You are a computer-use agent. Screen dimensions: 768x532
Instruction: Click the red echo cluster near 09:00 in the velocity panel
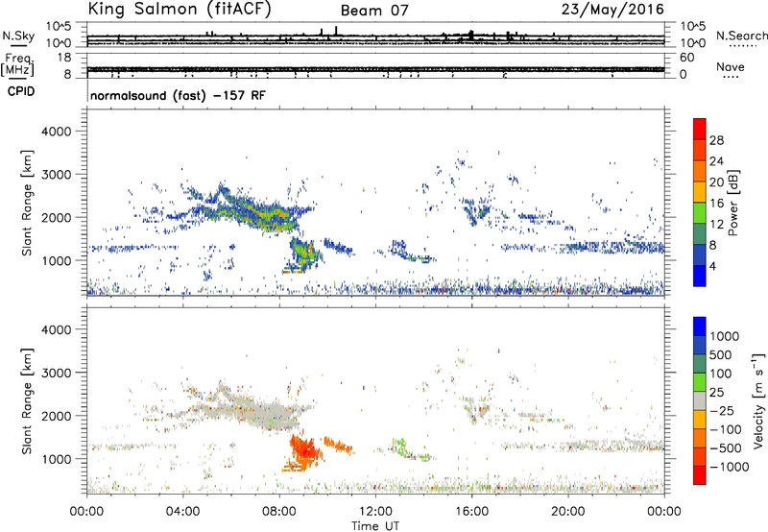[303, 450]
